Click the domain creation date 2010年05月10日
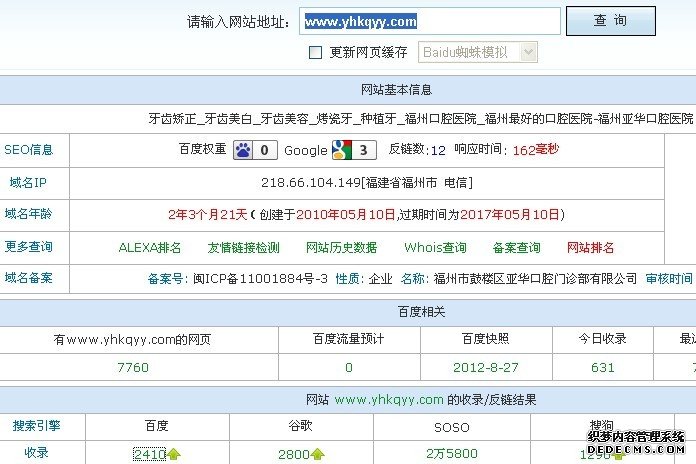This screenshot has width=696, height=464. 346,215
